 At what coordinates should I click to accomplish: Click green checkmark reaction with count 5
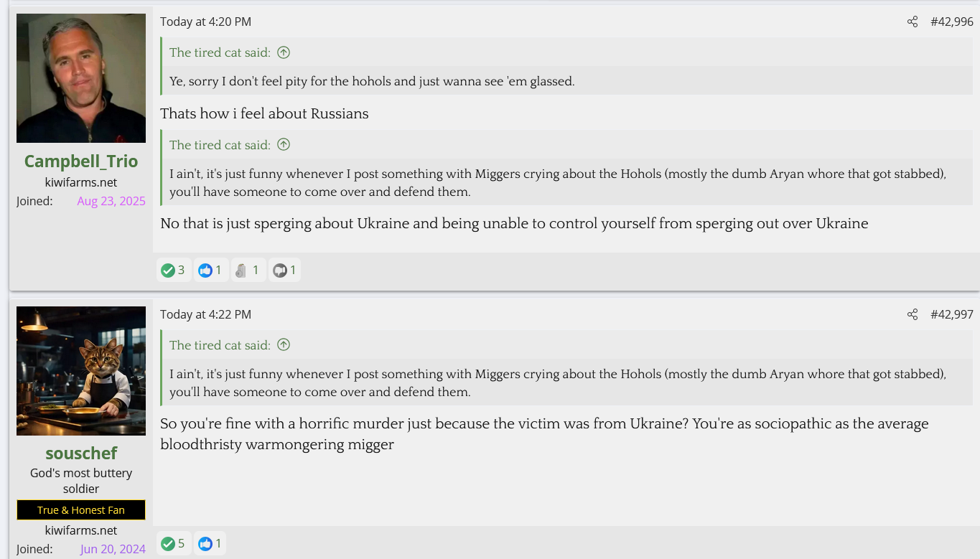click(174, 543)
